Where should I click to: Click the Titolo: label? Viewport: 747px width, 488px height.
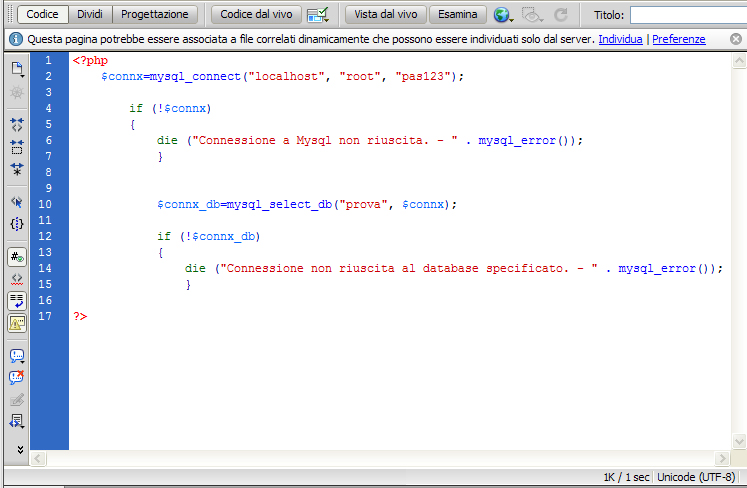pos(609,15)
